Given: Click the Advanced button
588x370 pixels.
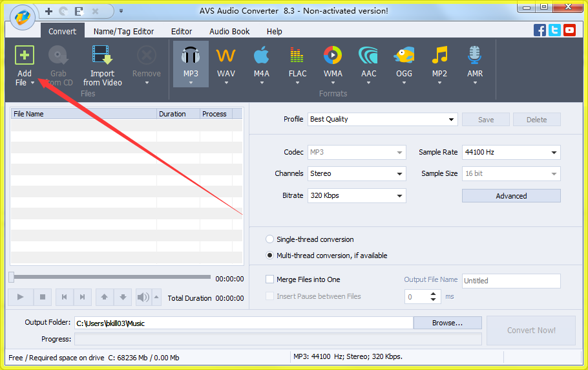Looking at the screenshot, I should [511, 196].
